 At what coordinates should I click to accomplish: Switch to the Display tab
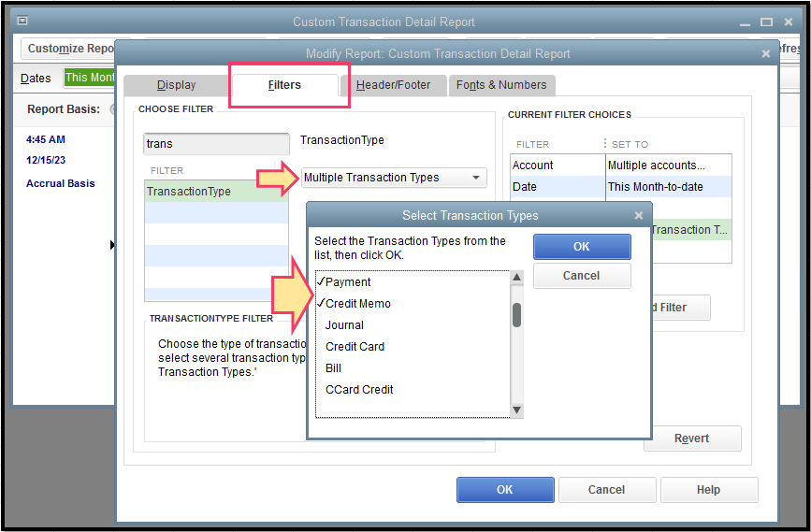pyautogui.click(x=177, y=85)
